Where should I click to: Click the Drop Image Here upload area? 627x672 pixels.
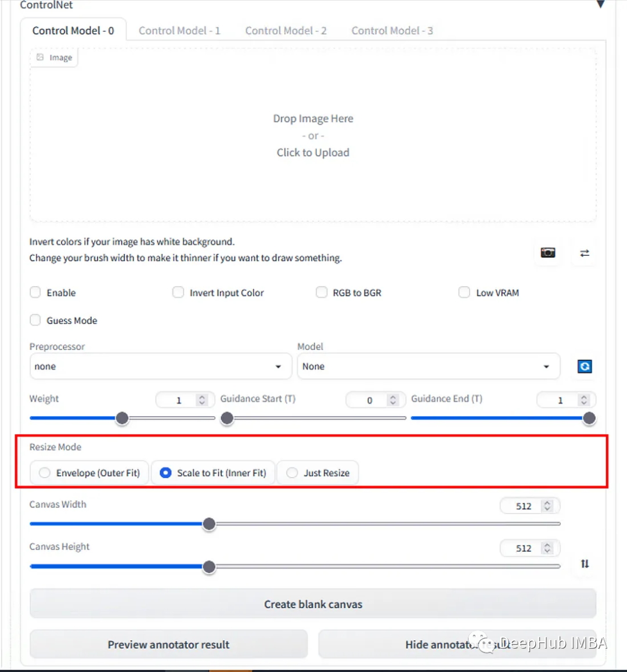point(313,135)
